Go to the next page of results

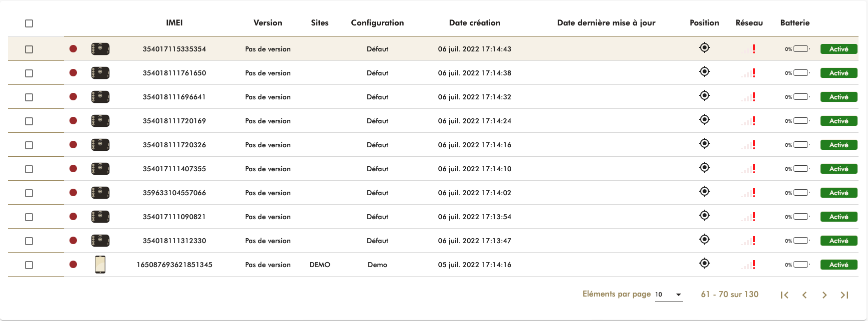[824, 295]
